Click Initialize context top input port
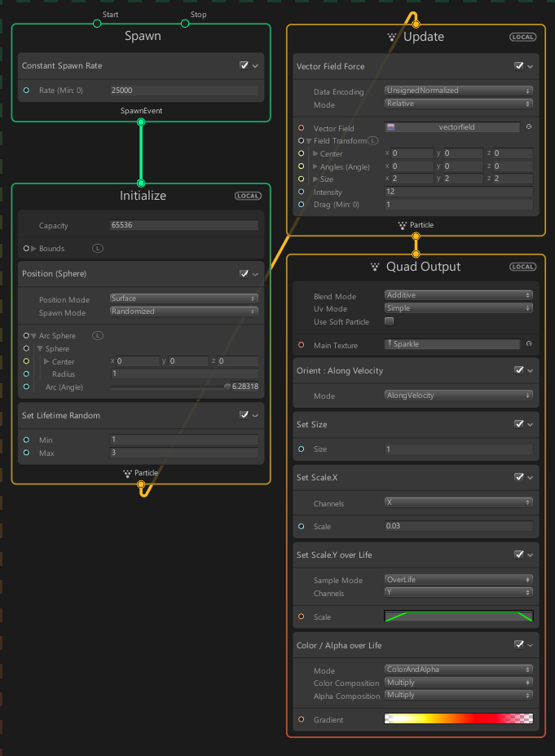This screenshot has height=756, width=555. [x=141, y=183]
